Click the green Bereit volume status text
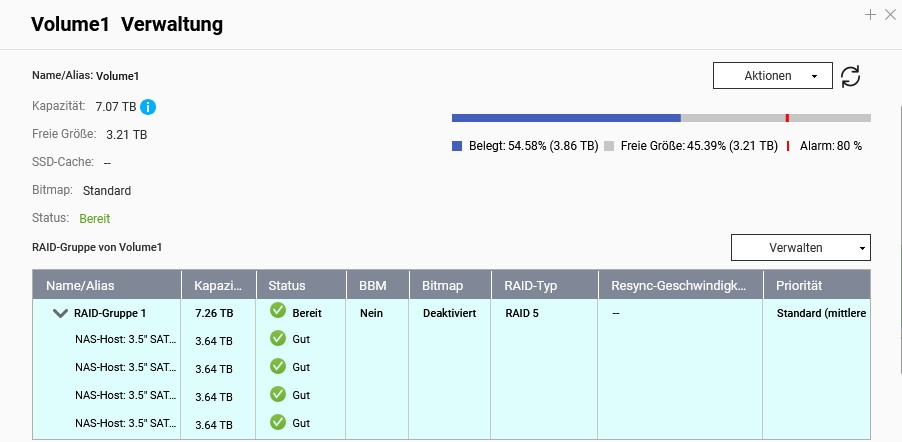 point(95,218)
